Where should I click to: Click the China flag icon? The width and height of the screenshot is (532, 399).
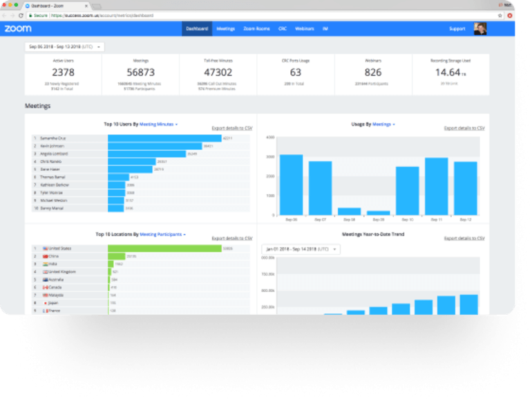coord(46,257)
